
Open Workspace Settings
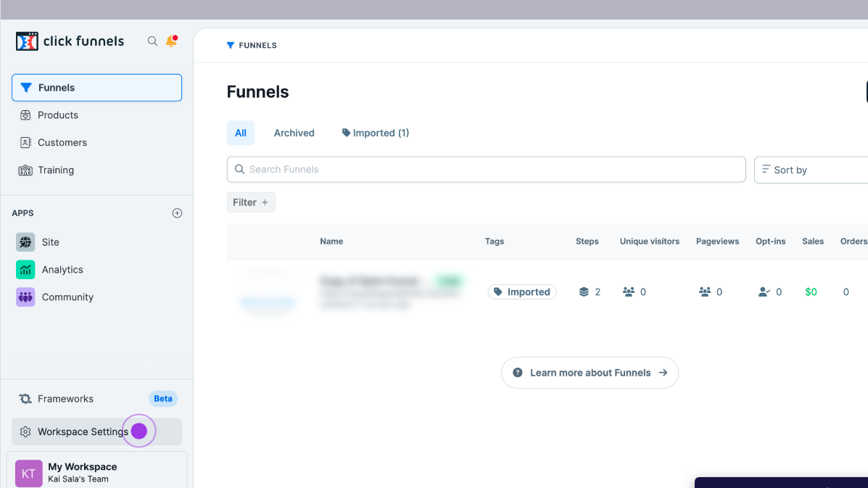(x=82, y=432)
